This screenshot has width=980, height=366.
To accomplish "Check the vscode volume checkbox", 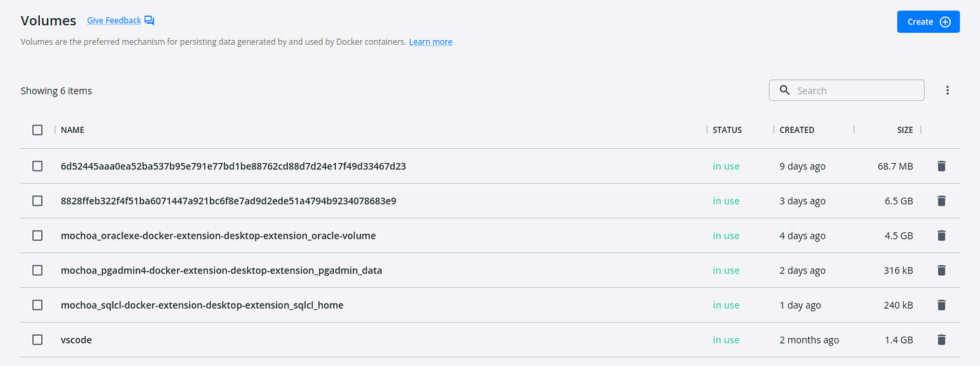I will pos(37,340).
